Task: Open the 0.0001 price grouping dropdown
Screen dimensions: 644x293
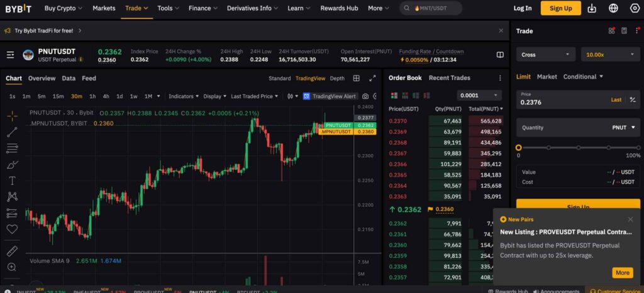Action: click(x=479, y=96)
